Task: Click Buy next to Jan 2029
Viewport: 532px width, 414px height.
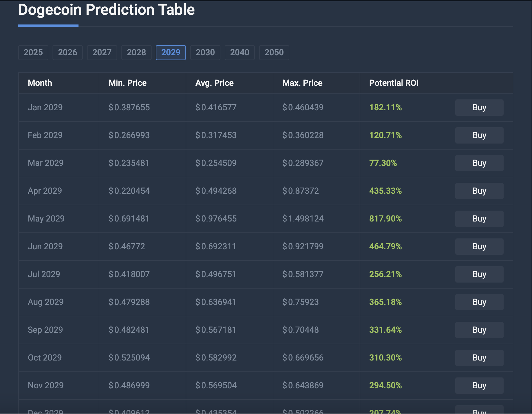Action: point(479,108)
